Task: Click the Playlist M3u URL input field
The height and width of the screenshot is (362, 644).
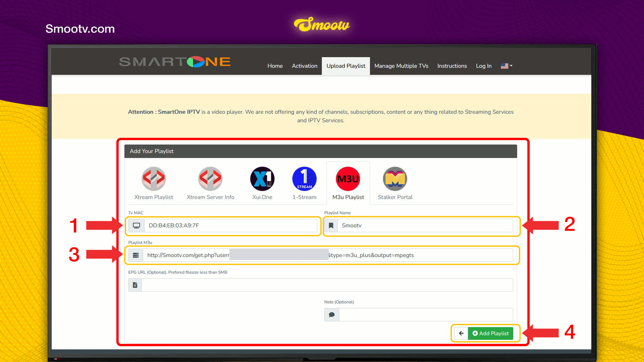Action: (328, 255)
